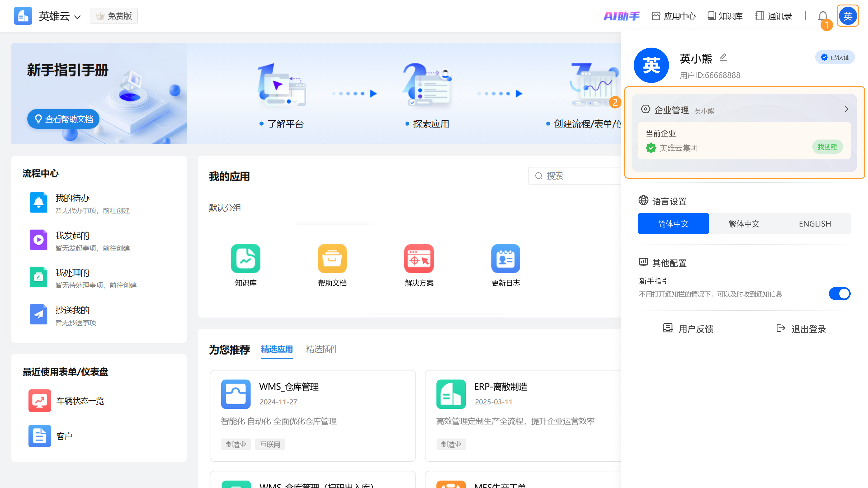Open the 英雄云 workspace dropdown
The width and height of the screenshot is (868, 488).
(x=60, y=16)
